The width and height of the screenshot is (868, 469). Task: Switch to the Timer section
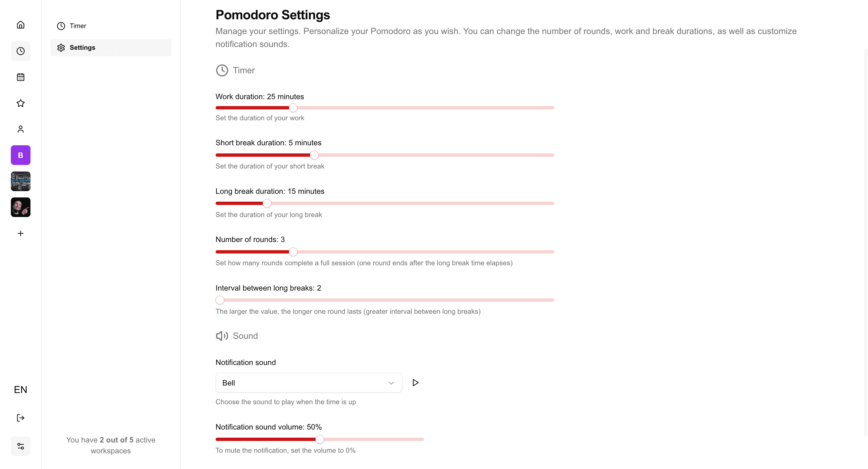pos(78,26)
